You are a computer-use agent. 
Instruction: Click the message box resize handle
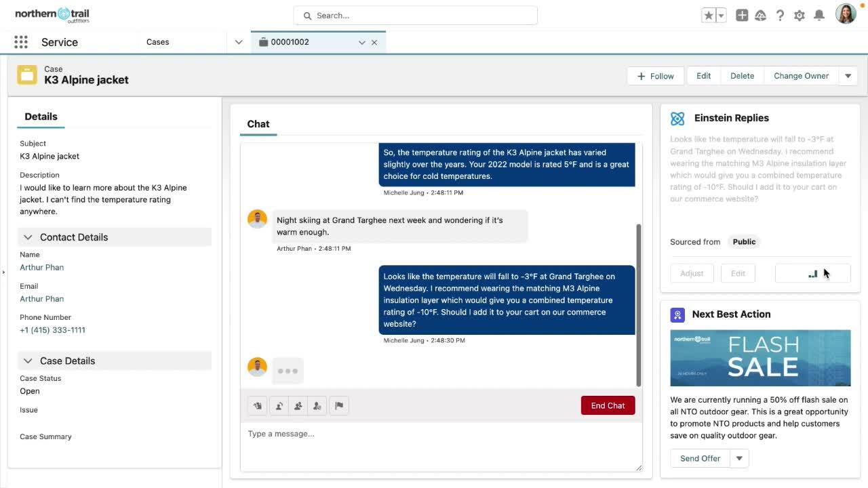click(638, 468)
